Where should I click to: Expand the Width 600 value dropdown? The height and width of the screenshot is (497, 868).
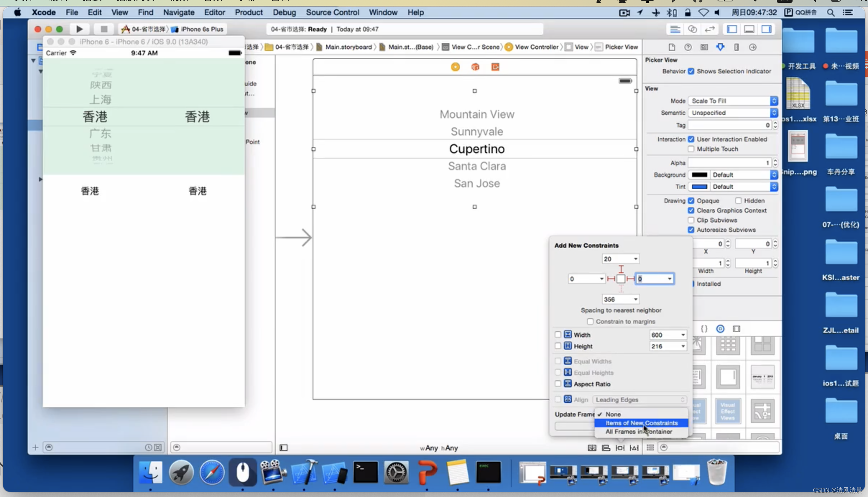point(683,335)
